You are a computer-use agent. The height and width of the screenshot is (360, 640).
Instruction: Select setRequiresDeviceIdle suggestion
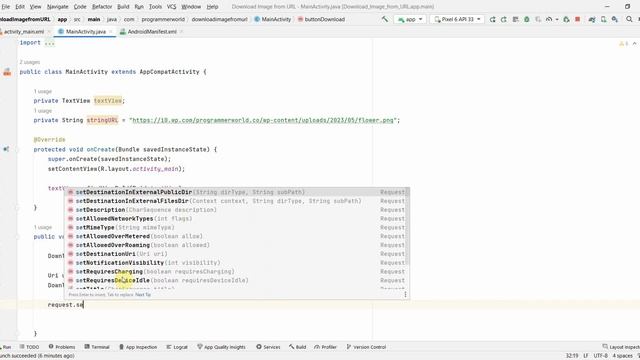tap(237, 280)
